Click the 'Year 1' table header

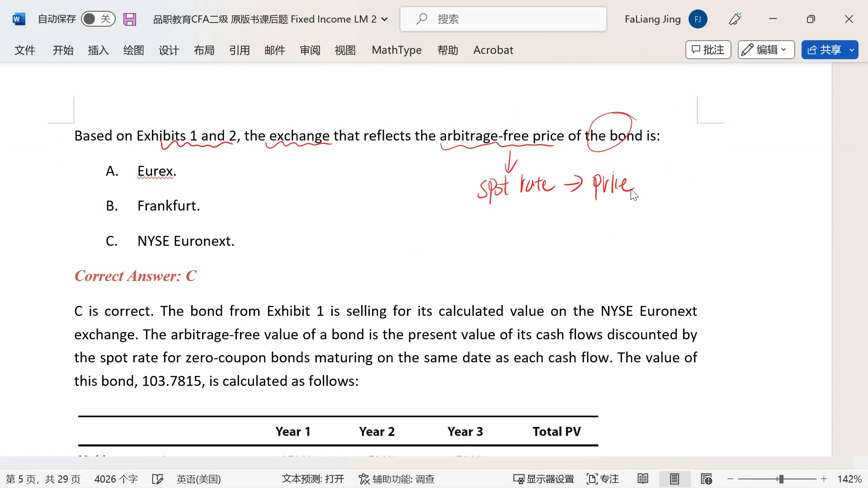tap(293, 432)
